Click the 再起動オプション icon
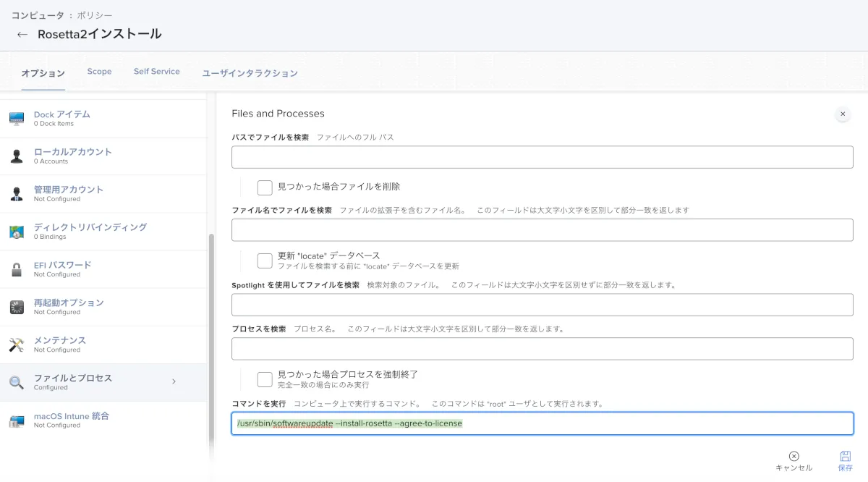This screenshot has height=482, width=868. click(17, 307)
